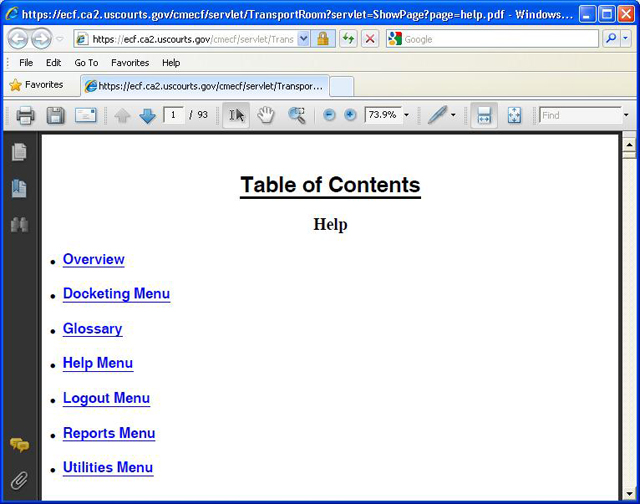Click the zoom in plus button

(349, 115)
